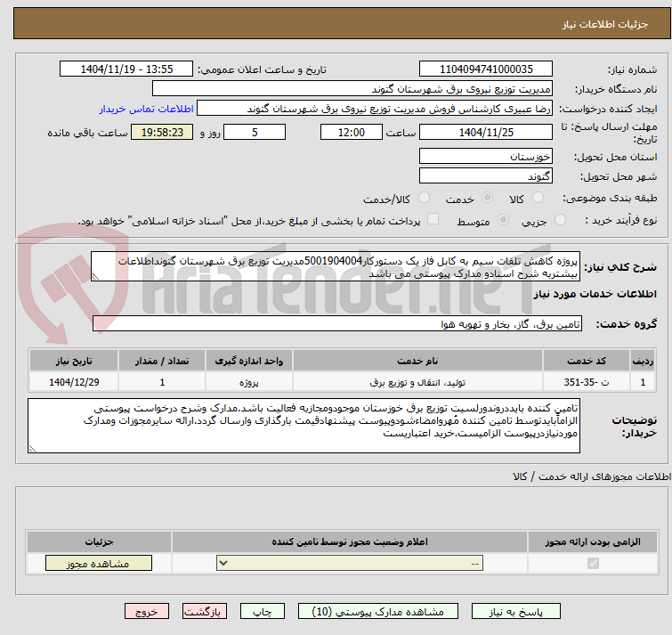Screen dimensions: 672x635
Task: Click the کد خدمت column header
Action: (587, 361)
